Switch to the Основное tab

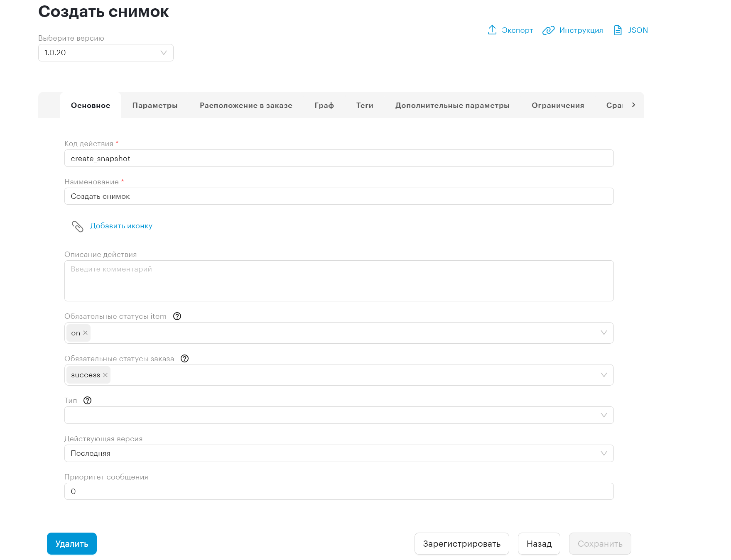(x=91, y=105)
